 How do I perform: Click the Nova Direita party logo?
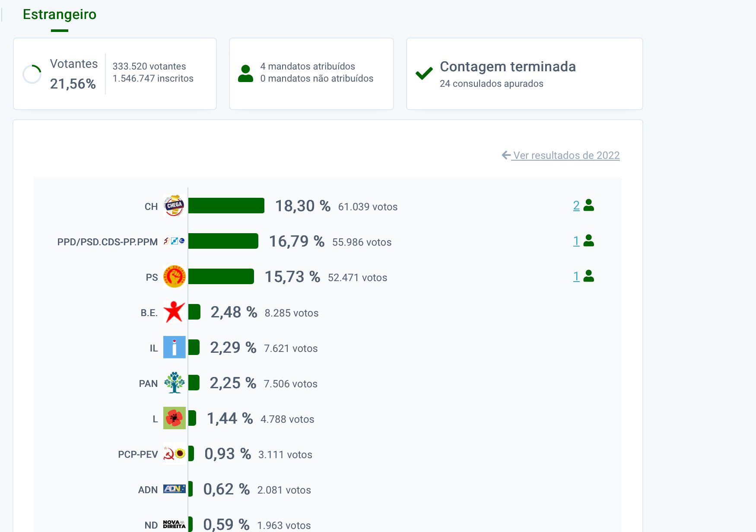tap(174, 524)
